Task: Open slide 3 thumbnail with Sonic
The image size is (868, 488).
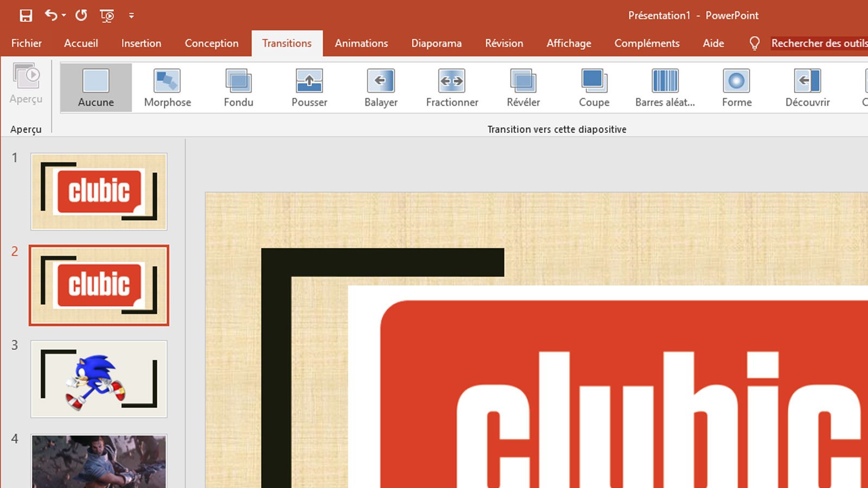Action: pos(99,379)
